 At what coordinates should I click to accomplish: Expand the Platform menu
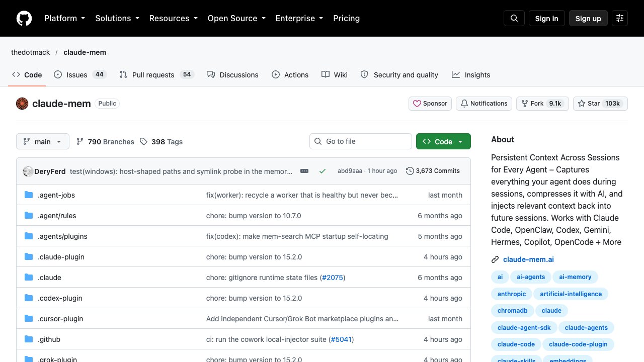tap(64, 18)
